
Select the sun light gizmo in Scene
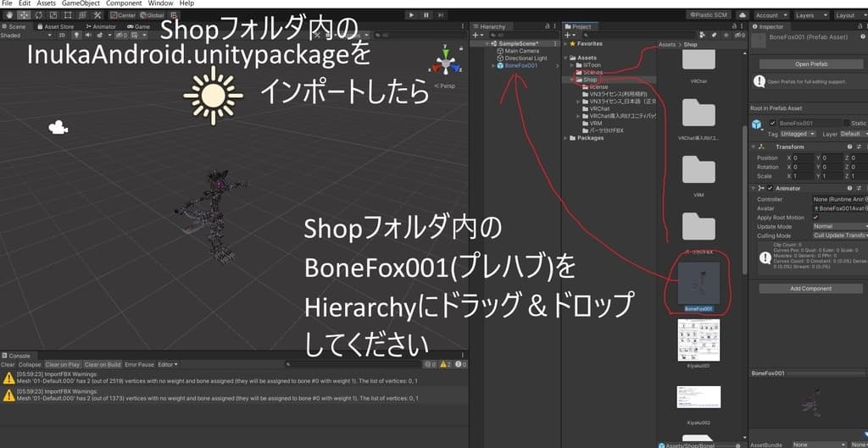click(x=213, y=96)
